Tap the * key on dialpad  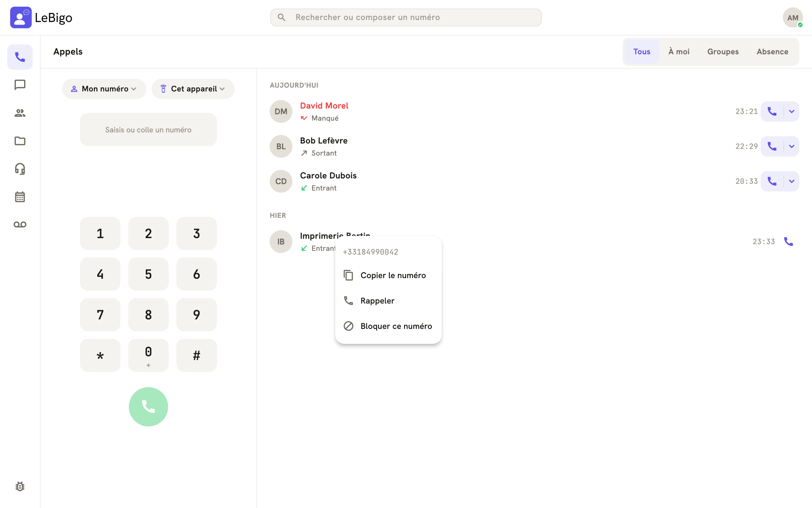(100, 355)
